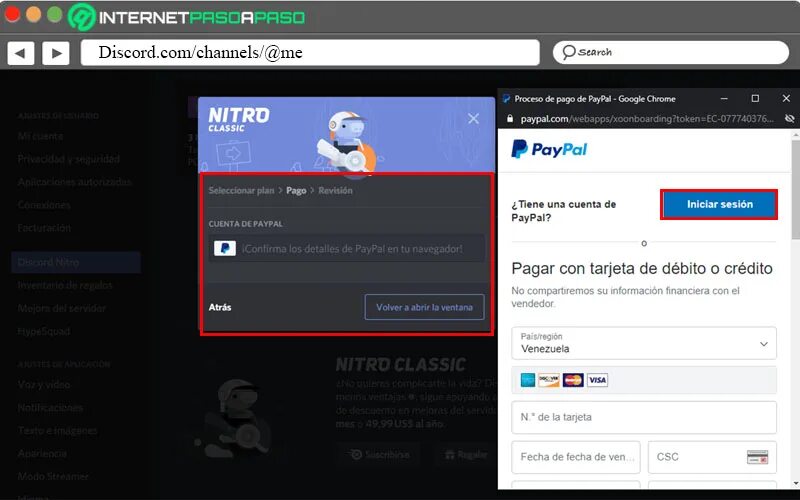Open 'Voz y vídeo' settings item
Screen dimensions: 800x500
44,385
